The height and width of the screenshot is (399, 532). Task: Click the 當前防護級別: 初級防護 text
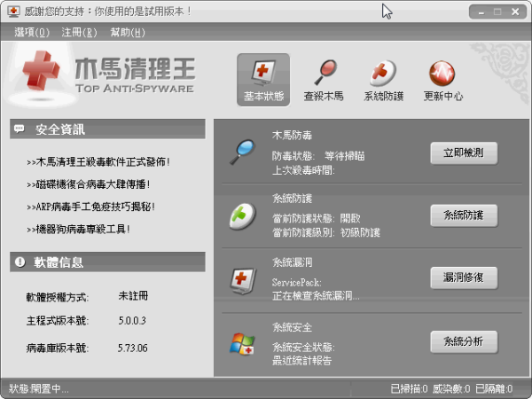click(326, 232)
